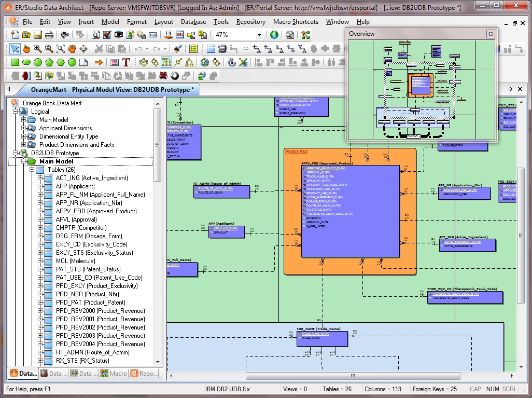Screen dimensions: 532x398
Task: Click the Cut scissors icon
Action: (99, 49)
